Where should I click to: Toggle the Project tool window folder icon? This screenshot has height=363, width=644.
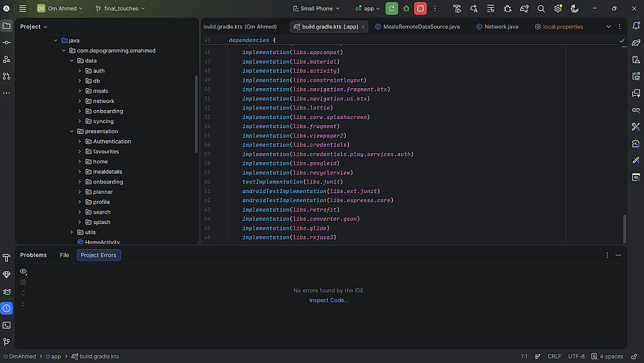[x=6, y=26]
